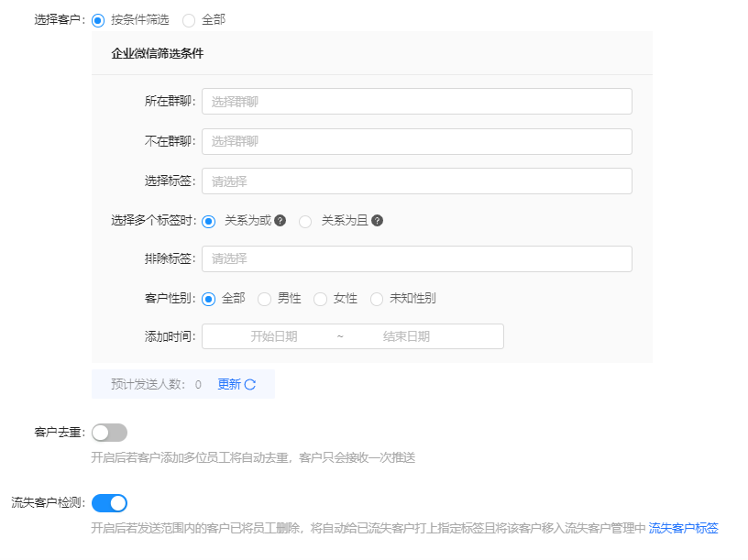Select the 按条件筛选 radio option
Viewport: 748px width, 560px height.
coord(98,20)
